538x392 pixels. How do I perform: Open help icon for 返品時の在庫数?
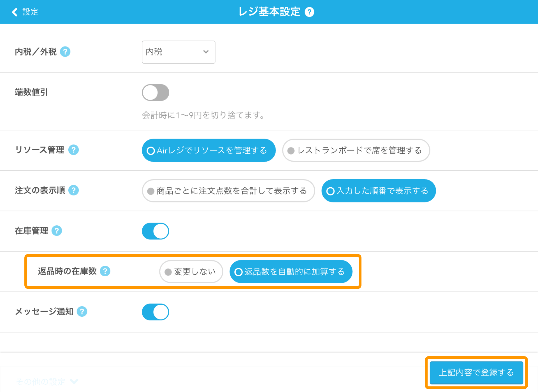105,271
